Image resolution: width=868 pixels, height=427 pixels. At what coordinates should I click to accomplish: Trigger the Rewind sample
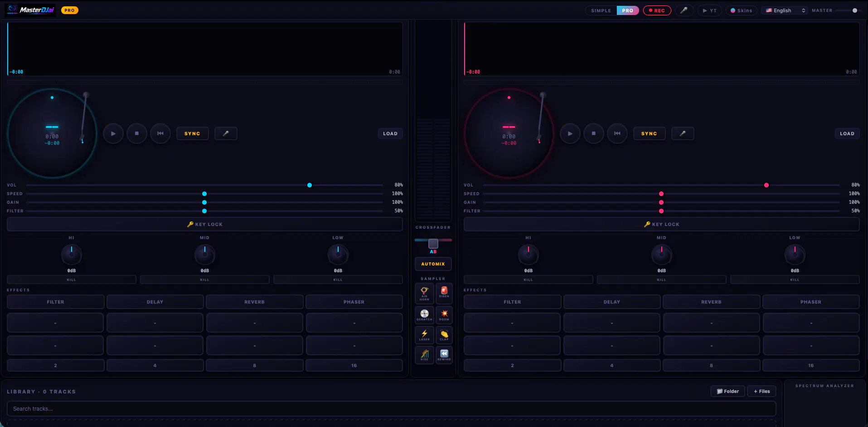tap(444, 355)
